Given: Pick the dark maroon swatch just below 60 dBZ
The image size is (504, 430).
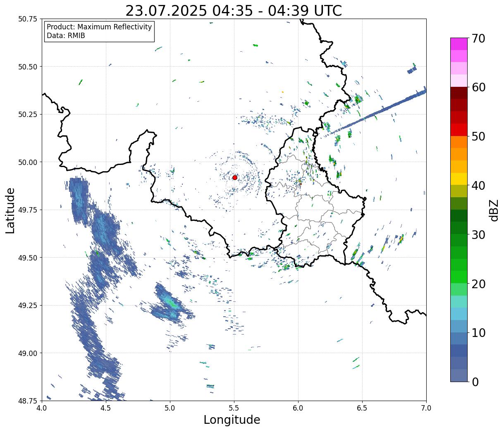Looking at the screenshot, I should point(459,93).
